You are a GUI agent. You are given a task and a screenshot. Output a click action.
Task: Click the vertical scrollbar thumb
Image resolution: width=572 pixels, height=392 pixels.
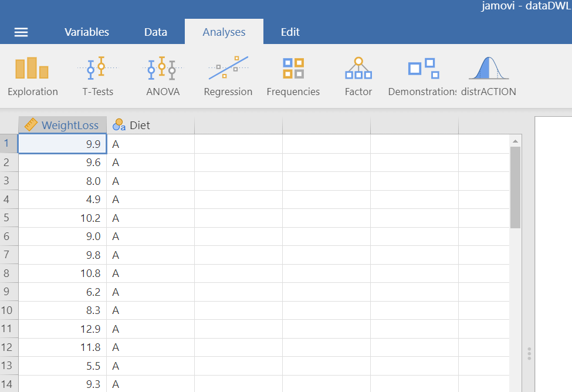[x=516, y=187]
